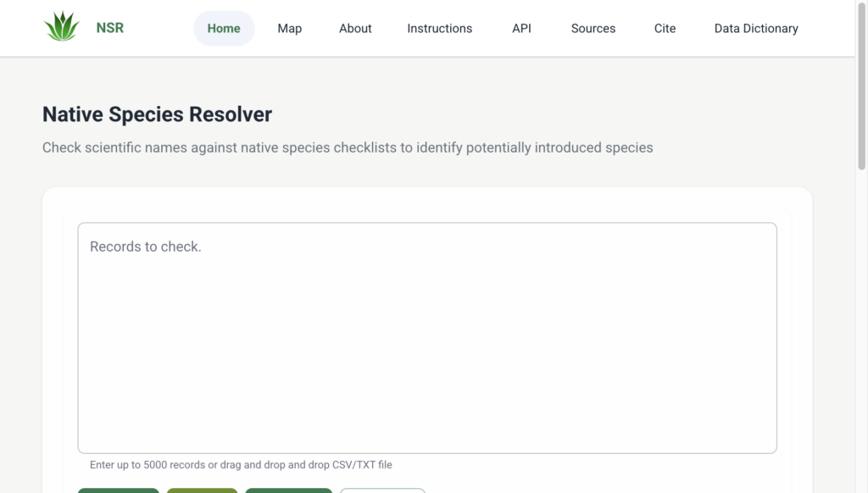This screenshot has height=493, width=868.
Task: Click the 'Enter up to 5000 records' hint
Action: pos(241,465)
